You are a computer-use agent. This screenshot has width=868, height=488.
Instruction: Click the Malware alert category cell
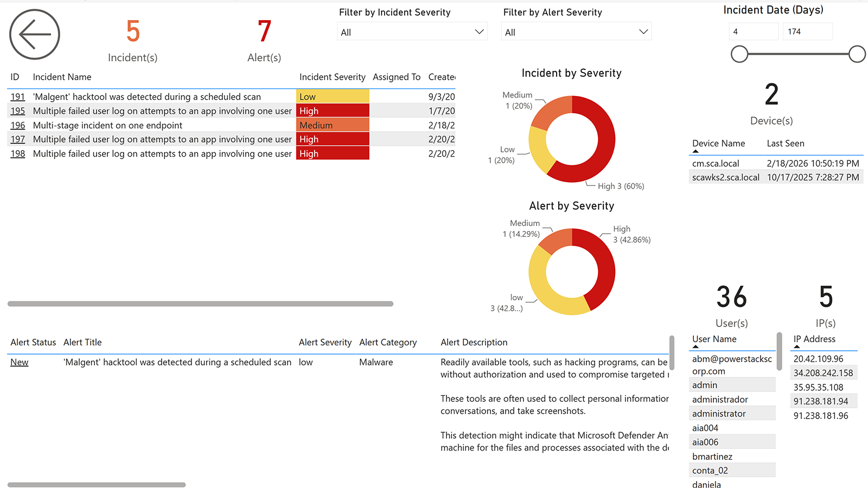[376, 362]
